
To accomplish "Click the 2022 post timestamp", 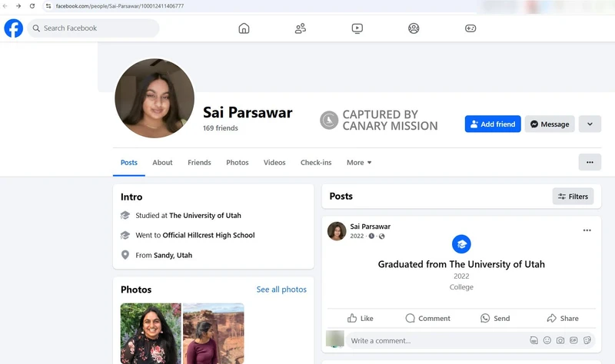I will pos(357,236).
